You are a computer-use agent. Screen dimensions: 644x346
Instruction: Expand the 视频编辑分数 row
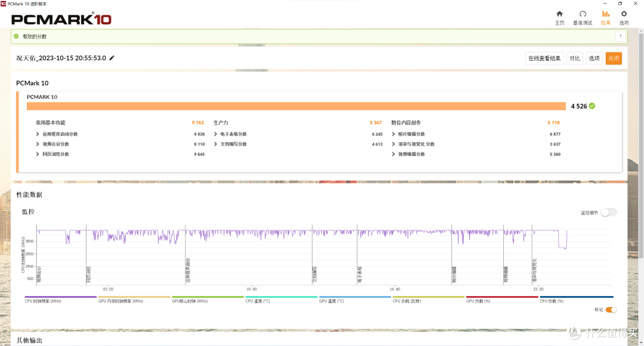tap(394, 154)
